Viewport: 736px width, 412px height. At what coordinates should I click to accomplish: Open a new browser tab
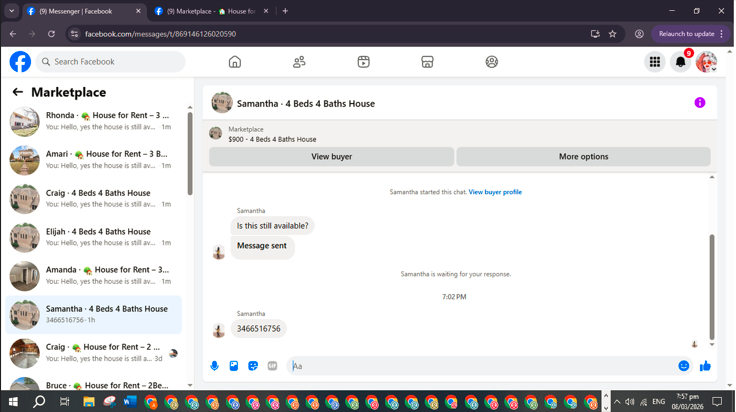click(285, 11)
